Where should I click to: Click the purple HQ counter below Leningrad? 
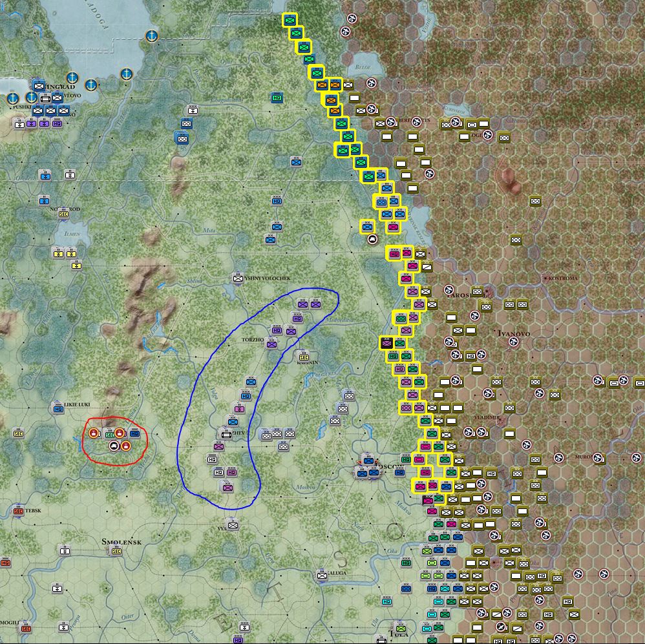click(x=57, y=123)
